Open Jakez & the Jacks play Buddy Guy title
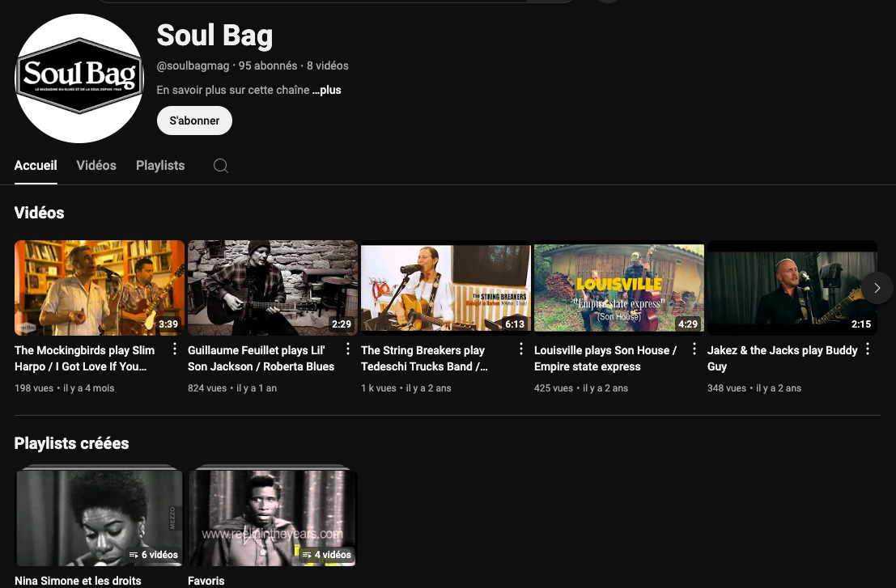 (x=783, y=358)
